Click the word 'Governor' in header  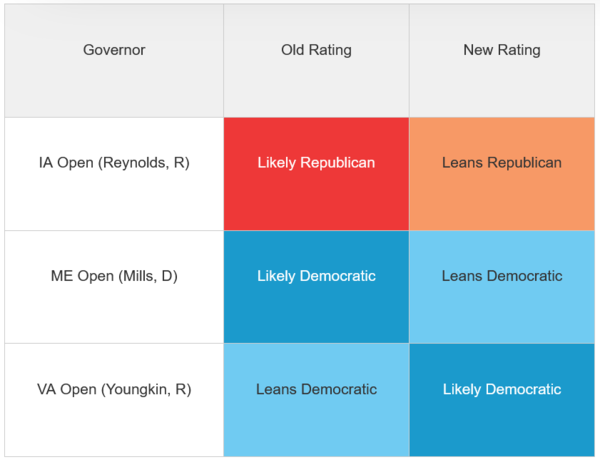tap(114, 50)
